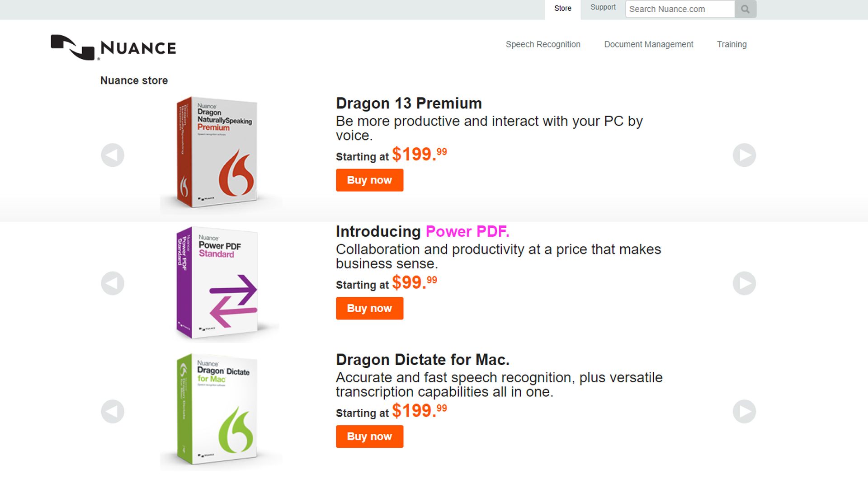Click the right carousel arrow beside Dragon 13 Premium
Image resolution: width=868 pixels, height=488 pixels.
pos(744,155)
